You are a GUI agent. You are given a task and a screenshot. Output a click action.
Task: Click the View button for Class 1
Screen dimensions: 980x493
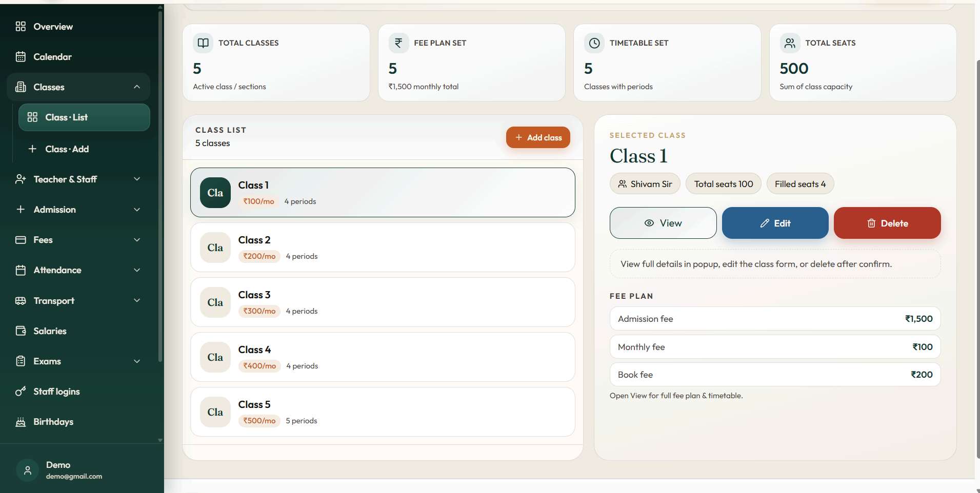pyautogui.click(x=663, y=223)
